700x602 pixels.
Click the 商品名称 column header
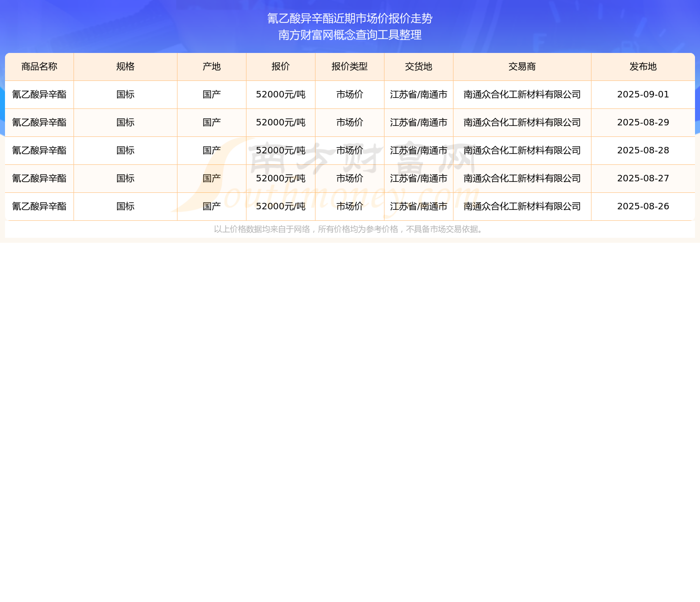tap(39, 67)
